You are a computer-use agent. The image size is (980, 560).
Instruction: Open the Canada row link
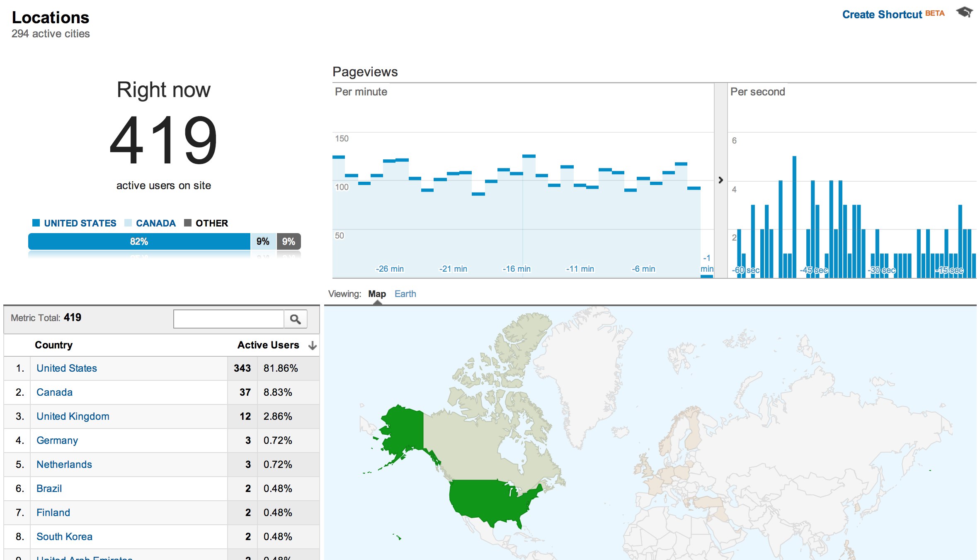pos(54,392)
